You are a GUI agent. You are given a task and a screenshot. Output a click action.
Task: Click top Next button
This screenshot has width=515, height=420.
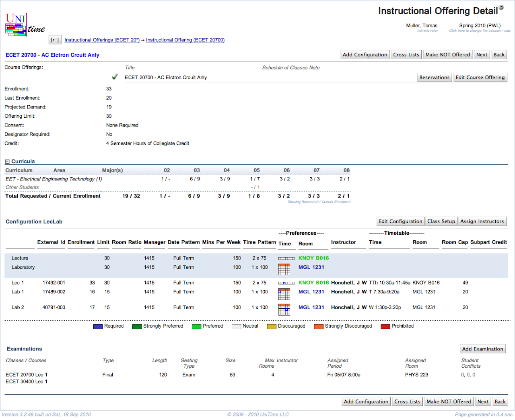coord(482,55)
